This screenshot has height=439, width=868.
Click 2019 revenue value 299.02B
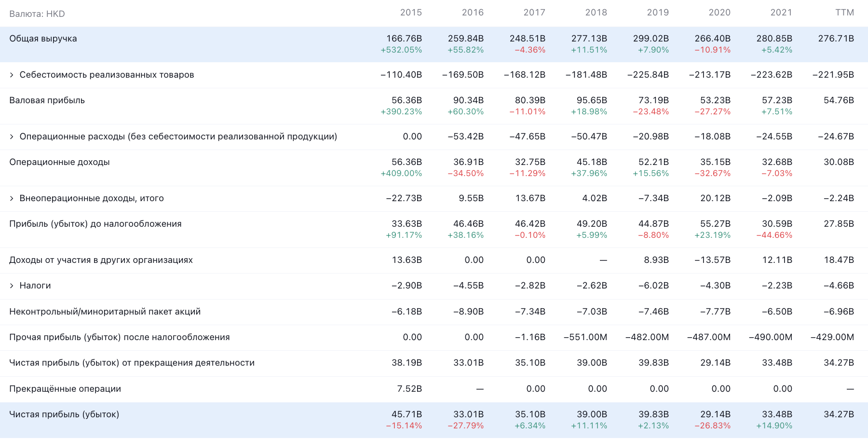coord(651,39)
